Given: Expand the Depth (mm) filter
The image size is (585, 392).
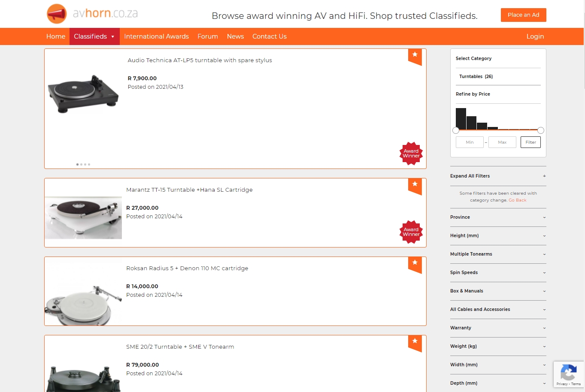Looking at the screenshot, I should pyautogui.click(x=498, y=383).
